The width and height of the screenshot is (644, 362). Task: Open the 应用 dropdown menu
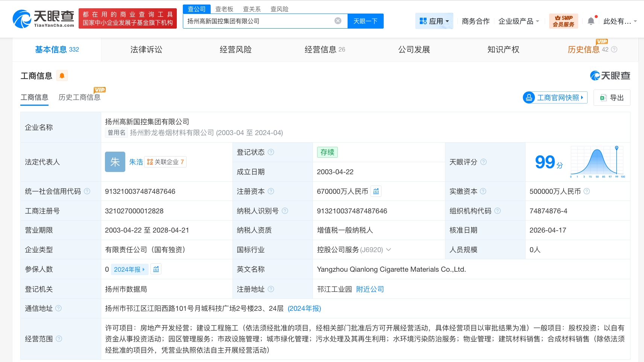click(x=434, y=21)
